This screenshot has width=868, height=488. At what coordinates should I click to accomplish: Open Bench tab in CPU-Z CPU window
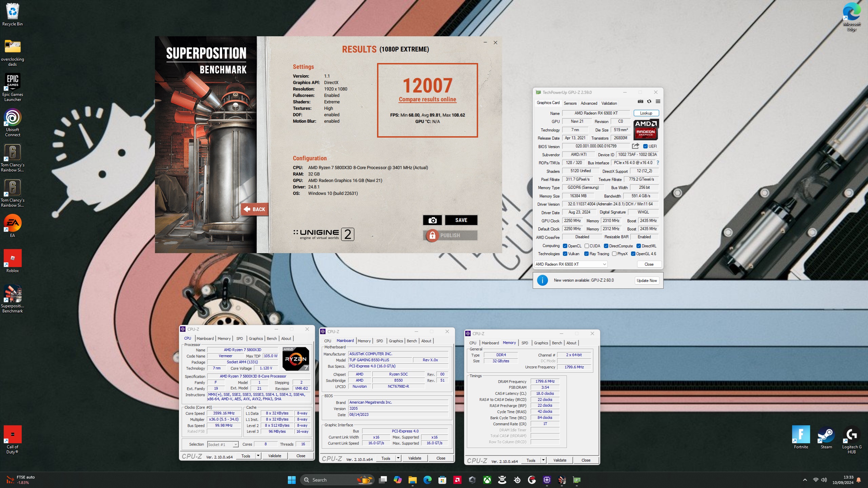(272, 339)
